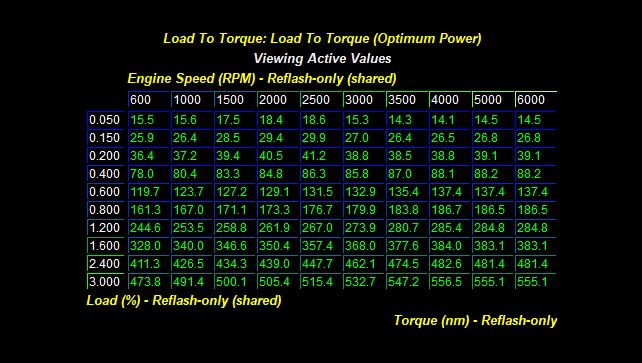Click the Torque (nm) units label
This screenshot has width=642, height=363.
[x=475, y=320]
